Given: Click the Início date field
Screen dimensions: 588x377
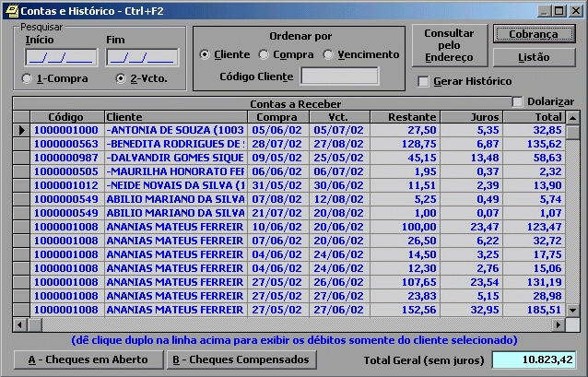Looking at the screenshot, I should point(48,58).
